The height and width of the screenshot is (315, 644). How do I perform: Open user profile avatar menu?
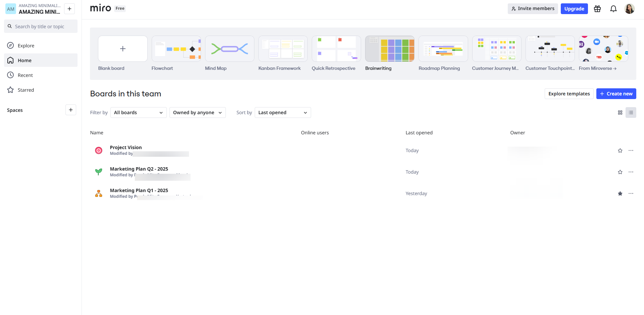click(629, 9)
